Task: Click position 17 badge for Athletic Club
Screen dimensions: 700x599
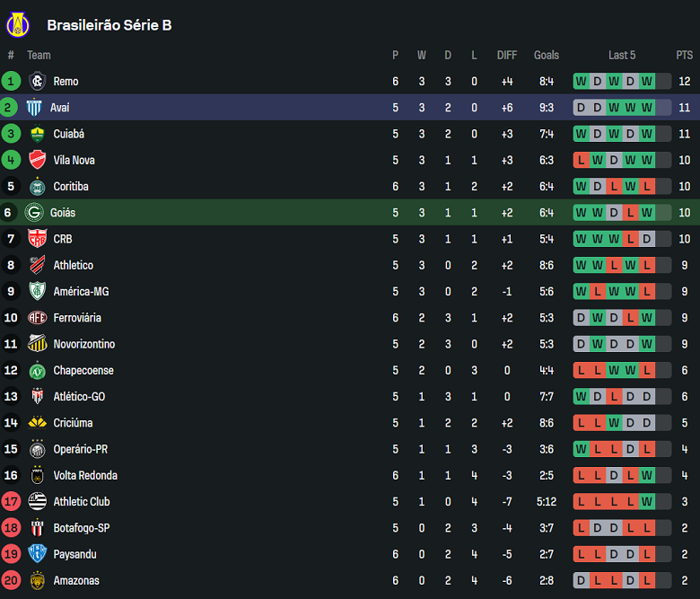Action: click(x=11, y=502)
